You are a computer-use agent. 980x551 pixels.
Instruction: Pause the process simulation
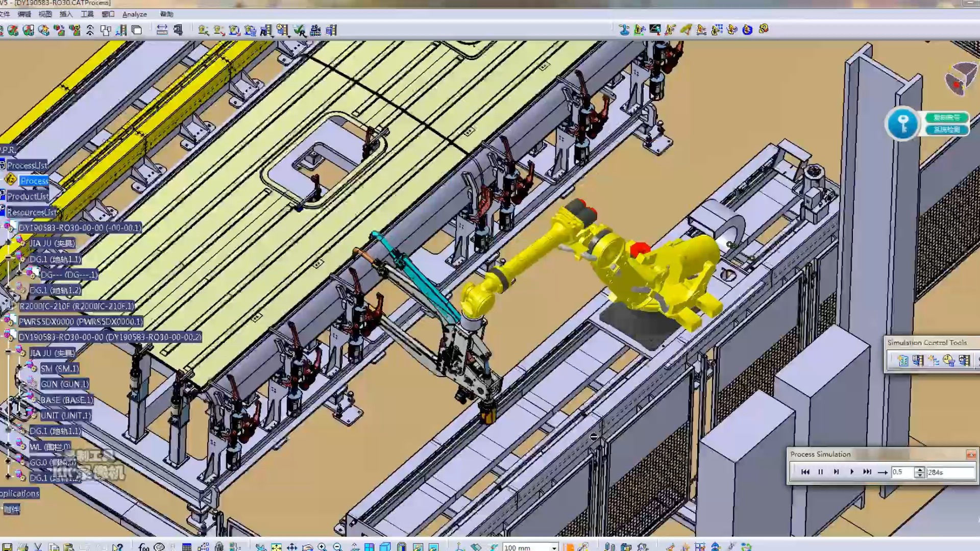pyautogui.click(x=820, y=472)
